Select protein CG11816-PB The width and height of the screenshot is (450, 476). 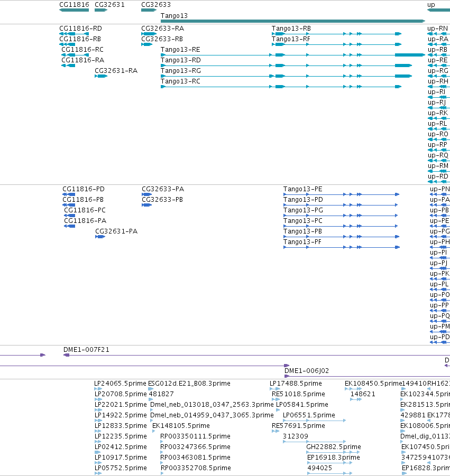pos(82,200)
